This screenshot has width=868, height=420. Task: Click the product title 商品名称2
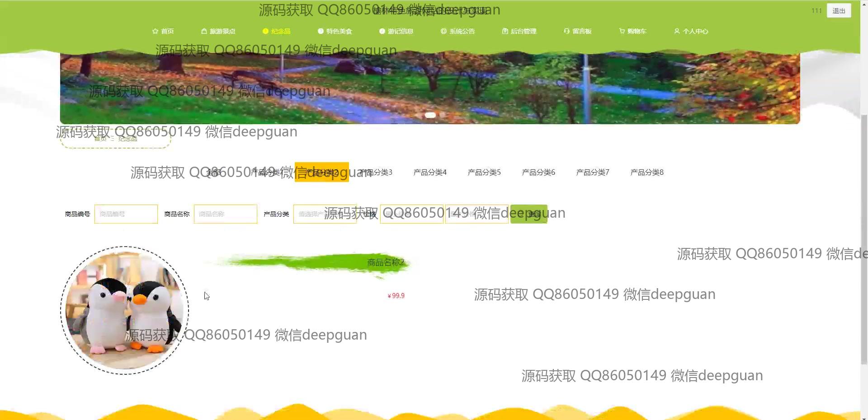(x=386, y=262)
